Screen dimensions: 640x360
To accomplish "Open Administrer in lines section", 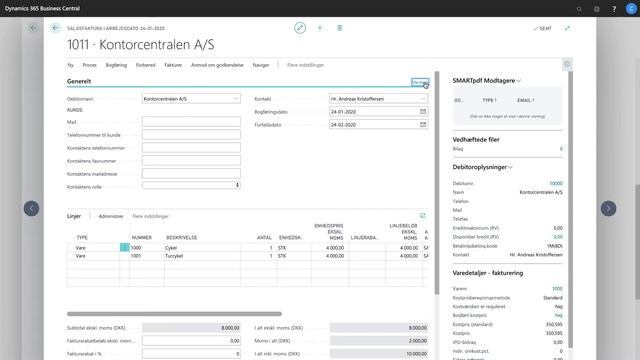I will click(111, 216).
